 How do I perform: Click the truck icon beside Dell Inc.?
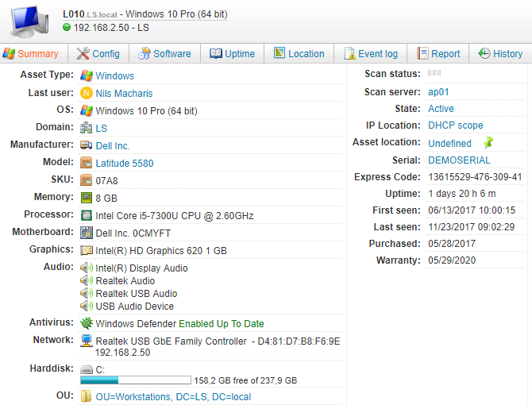[87, 145]
